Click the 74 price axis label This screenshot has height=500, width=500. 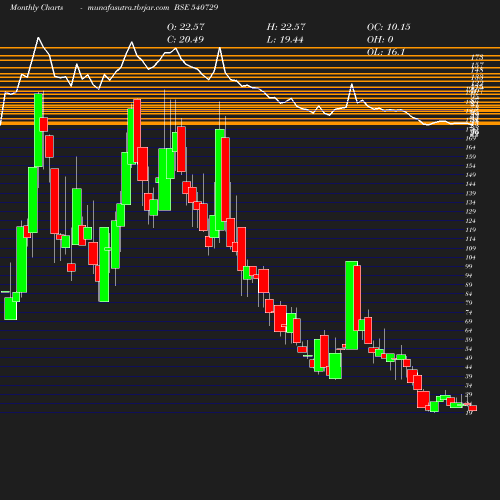click(x=469, y=312)
